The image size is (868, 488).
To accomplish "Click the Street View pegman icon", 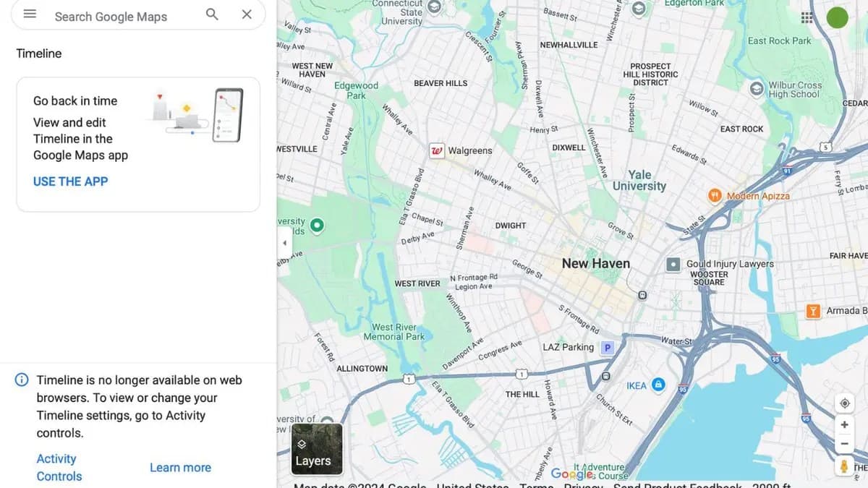I will [x=844, y=466].
